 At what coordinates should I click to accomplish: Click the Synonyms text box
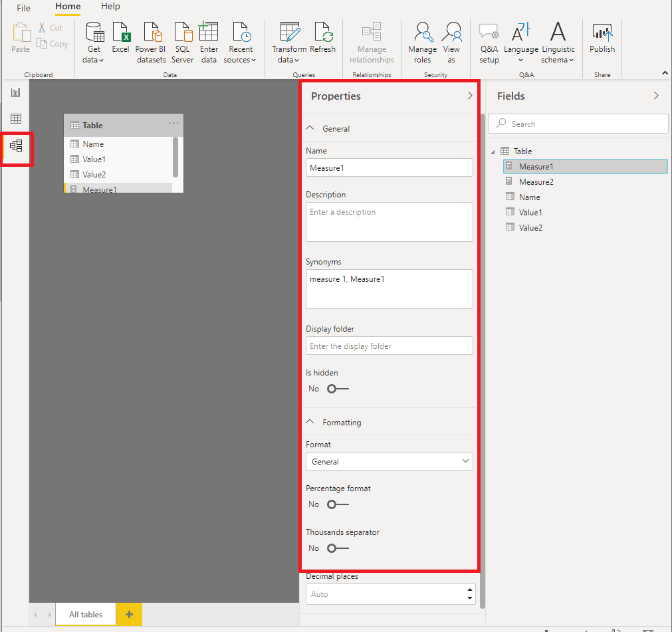pos(389,289)
